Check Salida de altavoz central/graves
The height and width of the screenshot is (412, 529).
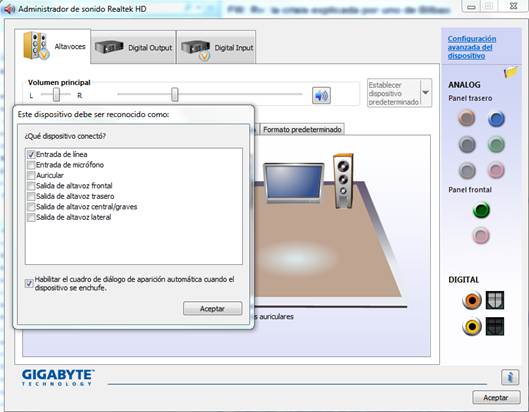(31, 207)
